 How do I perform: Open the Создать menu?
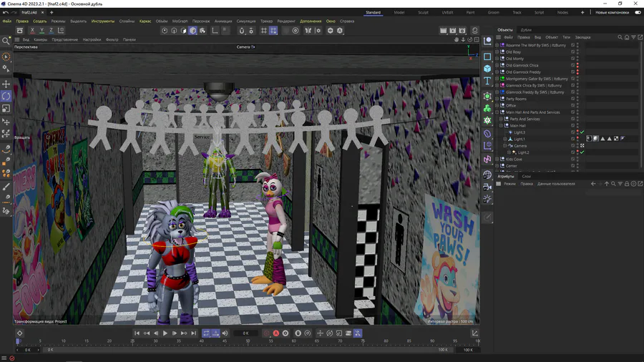[x=40, y=21]
